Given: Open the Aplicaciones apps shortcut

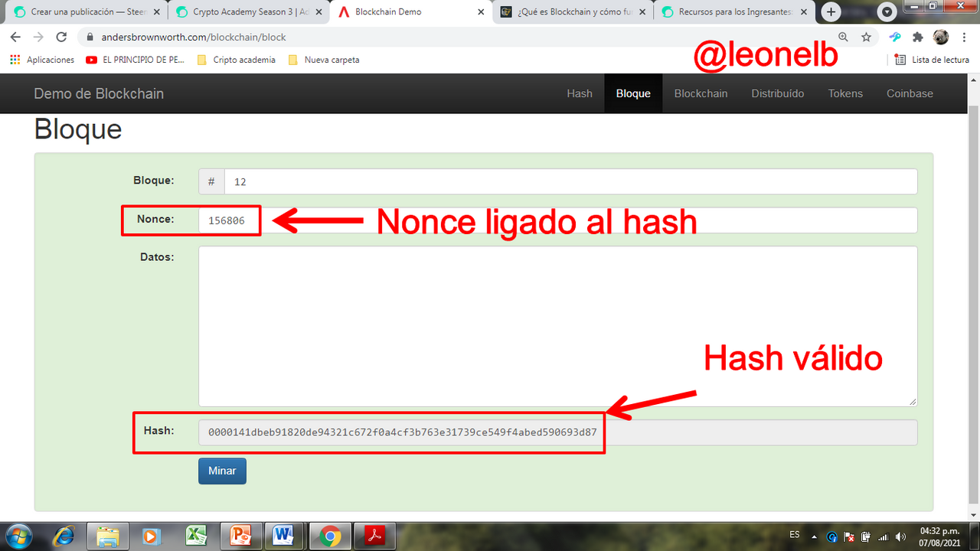Looking at the screenshot, I should pos(42,60).
